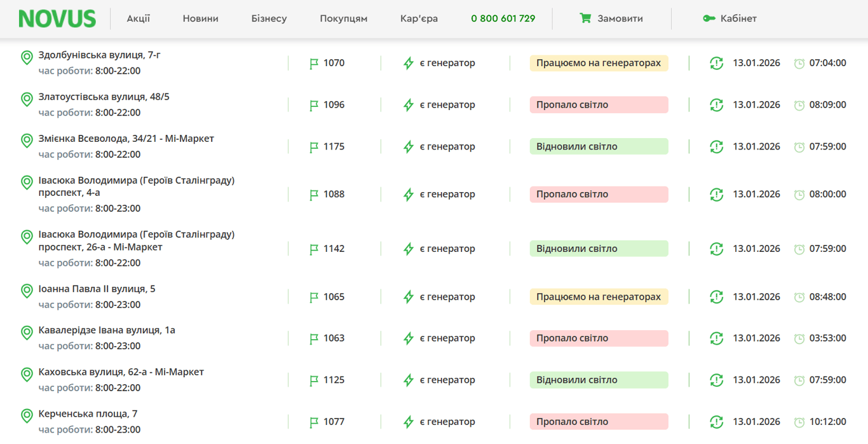
Task: Open the Кабінет account link
Action: pyautogui.click(x=738, y=18)
